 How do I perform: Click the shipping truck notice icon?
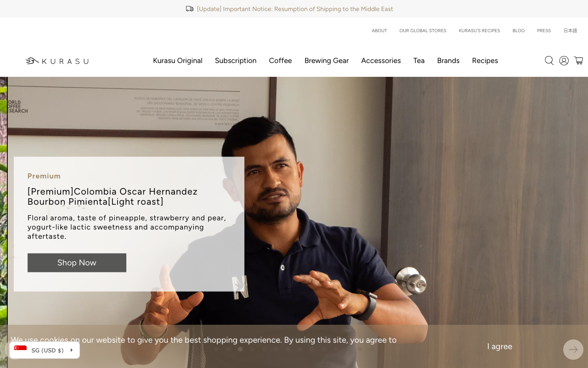click(x=190, y=9)
